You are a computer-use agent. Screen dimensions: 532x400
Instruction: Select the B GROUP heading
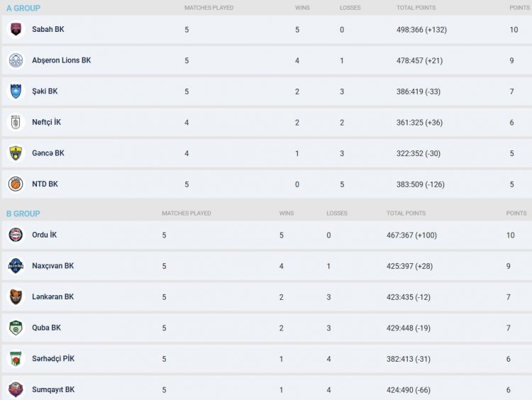click(x=23, y=213)
